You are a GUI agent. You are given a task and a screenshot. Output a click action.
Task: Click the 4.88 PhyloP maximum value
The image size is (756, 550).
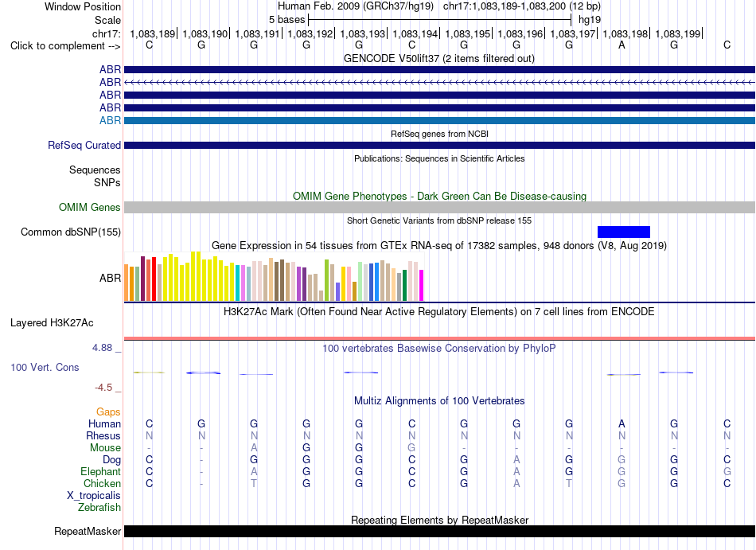(102, 348)
